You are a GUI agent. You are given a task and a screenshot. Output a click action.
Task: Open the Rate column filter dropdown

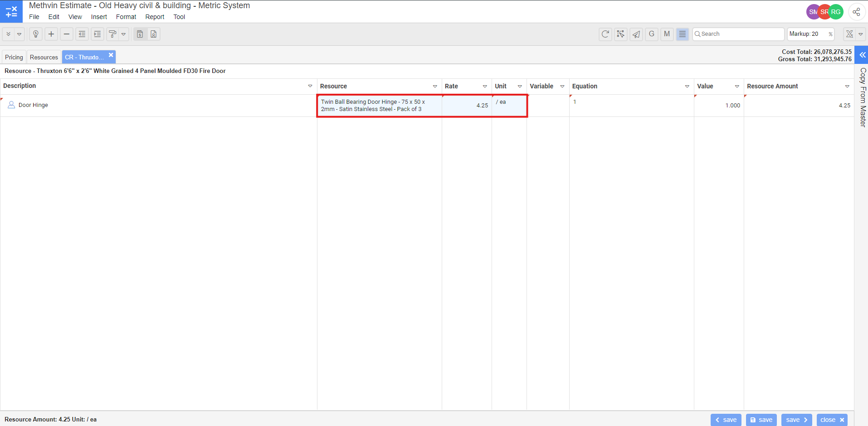[x=485, y=86]
